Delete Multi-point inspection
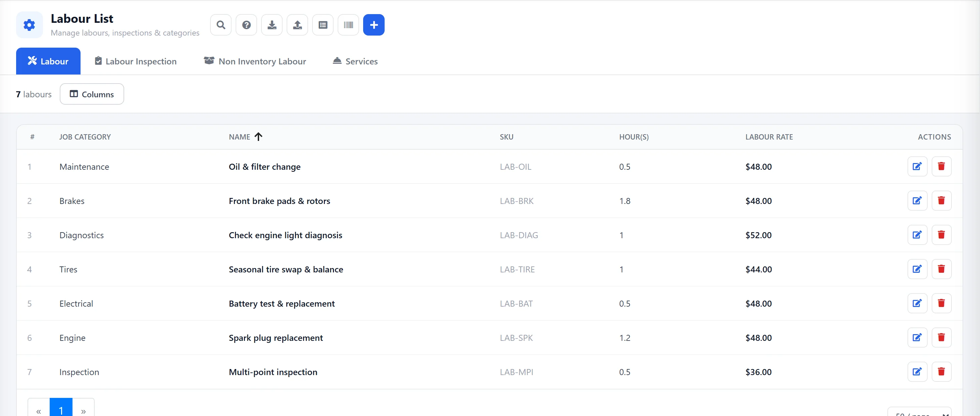Screen dimensions: 980x416 [942, 371]
